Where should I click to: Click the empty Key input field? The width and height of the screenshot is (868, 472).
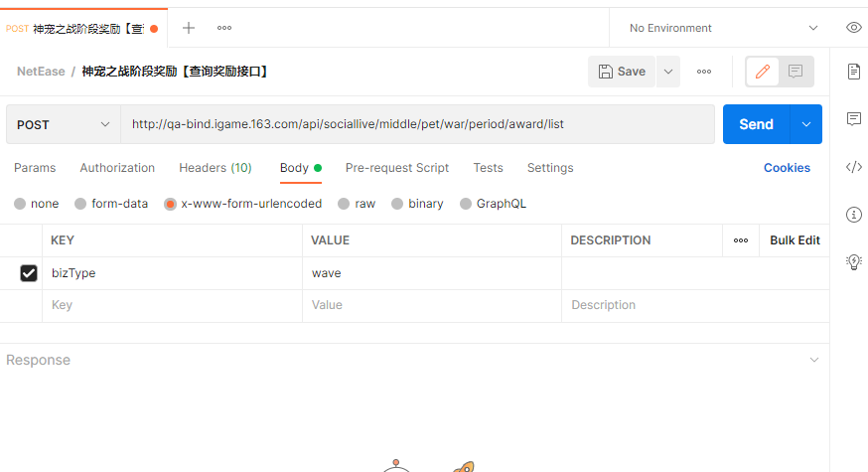coord(172,305)
